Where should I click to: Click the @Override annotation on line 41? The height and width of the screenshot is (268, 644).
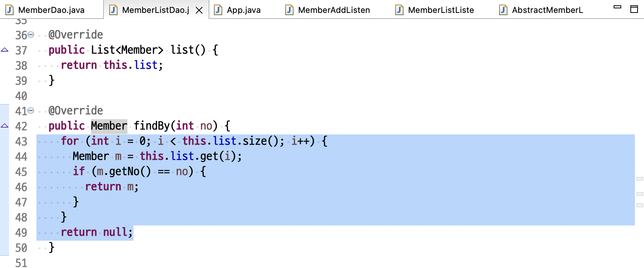(75, 111)
